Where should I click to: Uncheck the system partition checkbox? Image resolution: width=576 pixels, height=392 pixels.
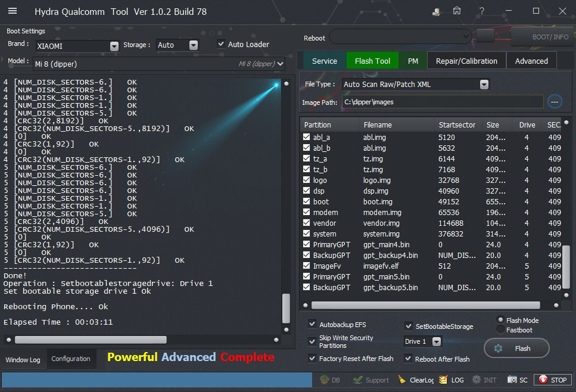306,234
